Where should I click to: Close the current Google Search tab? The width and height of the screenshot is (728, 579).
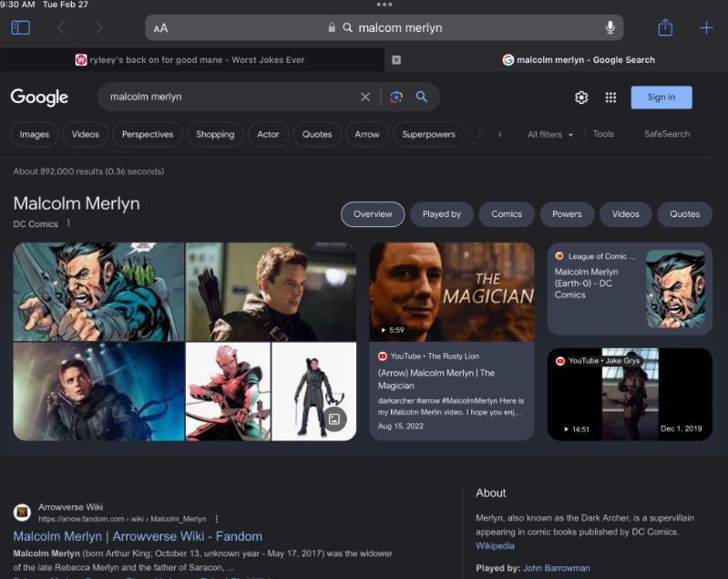coord(396,60)
